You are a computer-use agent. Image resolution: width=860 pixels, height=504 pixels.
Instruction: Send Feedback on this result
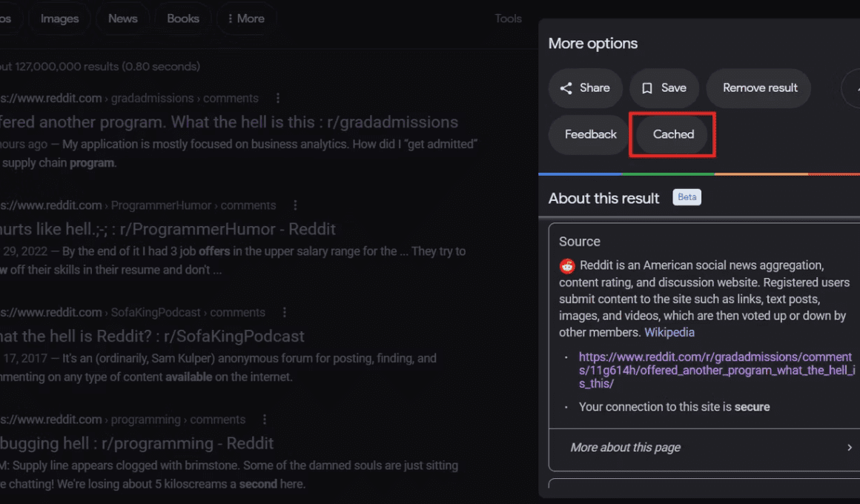(589, 134)
